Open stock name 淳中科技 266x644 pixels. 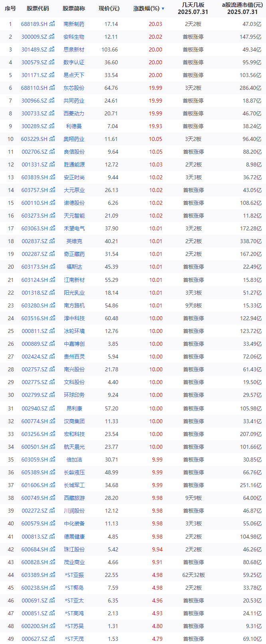[74, 318]
